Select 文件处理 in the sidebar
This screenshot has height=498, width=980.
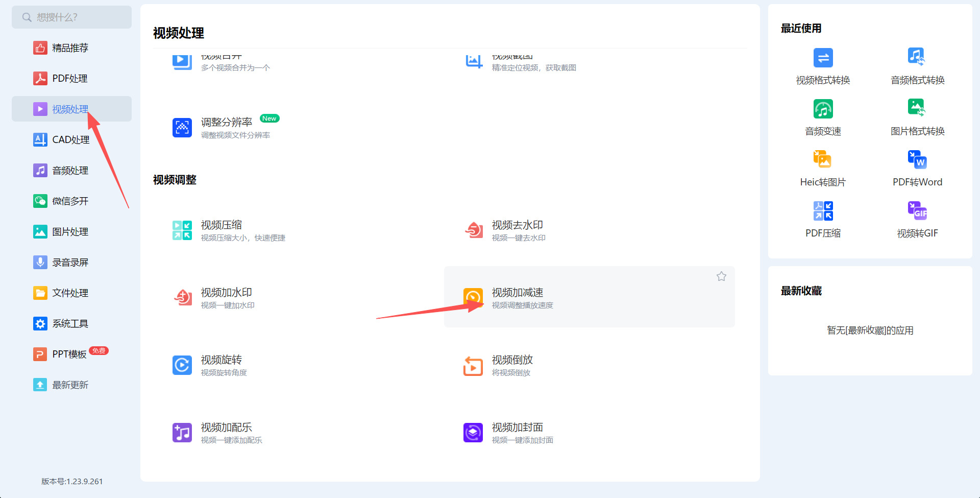(71, 293)
